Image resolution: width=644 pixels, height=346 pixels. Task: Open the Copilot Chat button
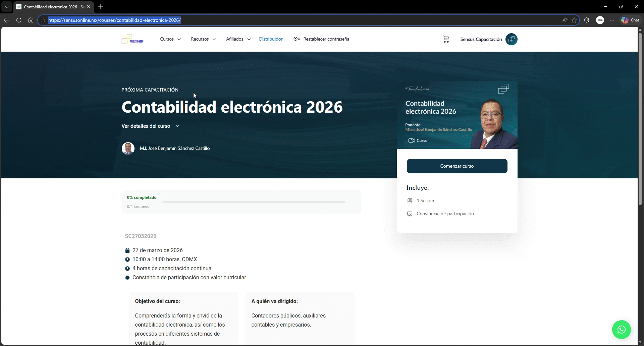[630, 20]
